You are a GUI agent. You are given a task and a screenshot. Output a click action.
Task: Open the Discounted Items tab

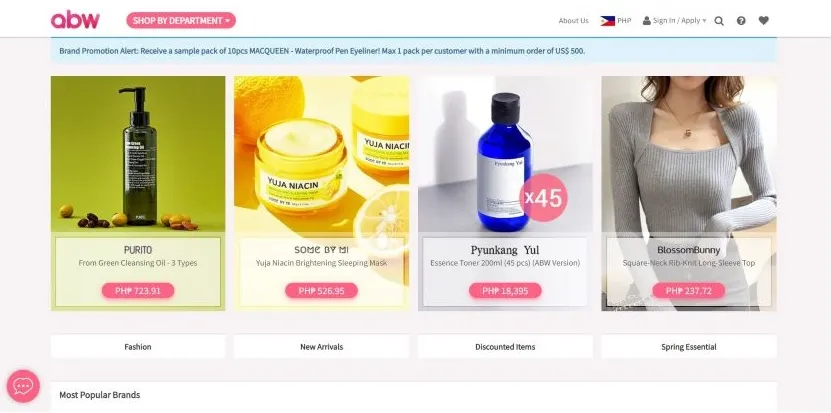(505, 347)
